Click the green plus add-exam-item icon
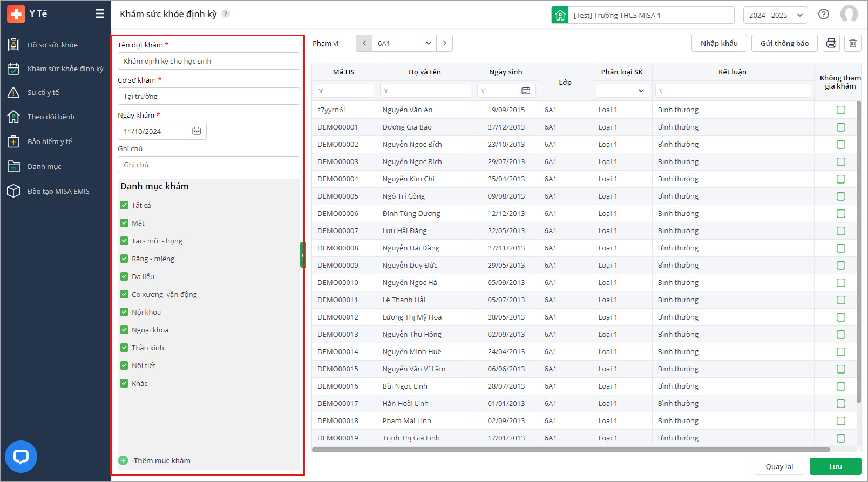This screenshot has height=482, width=868. coord(123,460)
